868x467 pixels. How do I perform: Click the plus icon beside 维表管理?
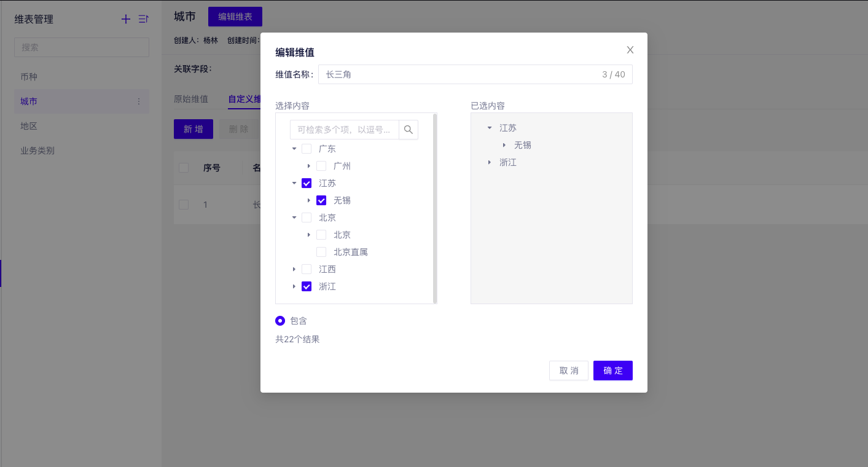126,19
